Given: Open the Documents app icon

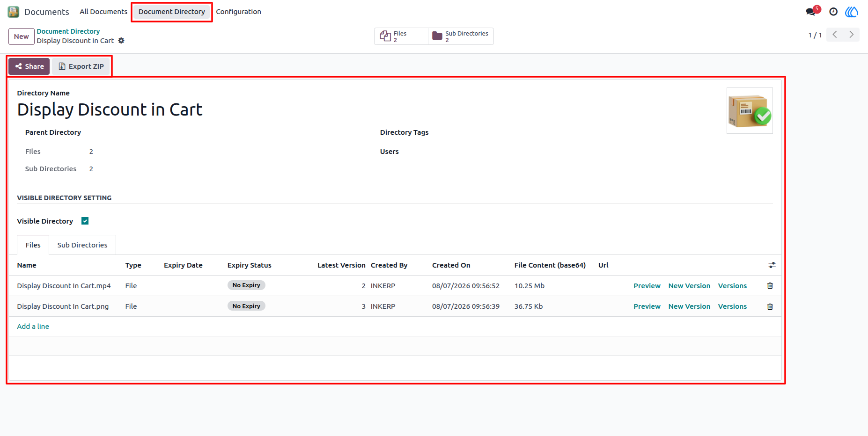Looking at the screenshot, I should [14, 12].
